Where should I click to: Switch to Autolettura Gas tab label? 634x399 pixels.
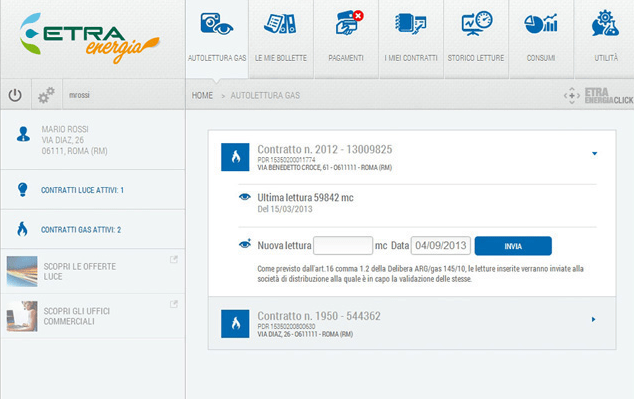pos(217,58)
